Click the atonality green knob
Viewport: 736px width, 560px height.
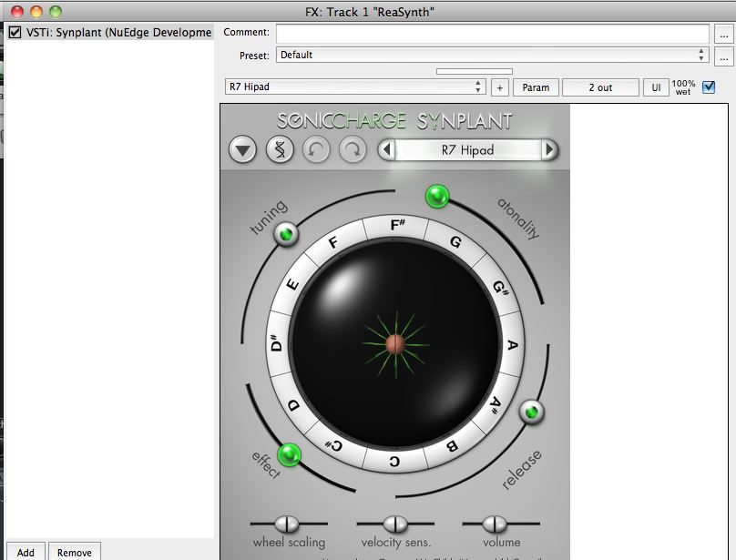(x=437, y=196)
